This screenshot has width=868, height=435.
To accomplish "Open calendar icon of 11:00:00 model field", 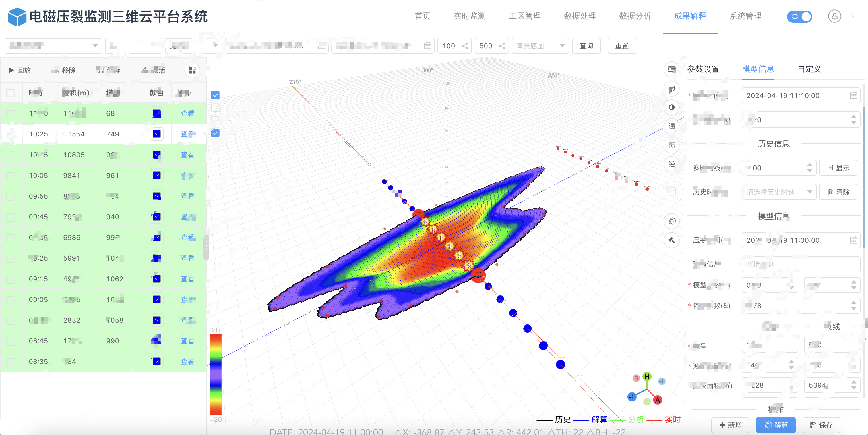I will 853,240.
